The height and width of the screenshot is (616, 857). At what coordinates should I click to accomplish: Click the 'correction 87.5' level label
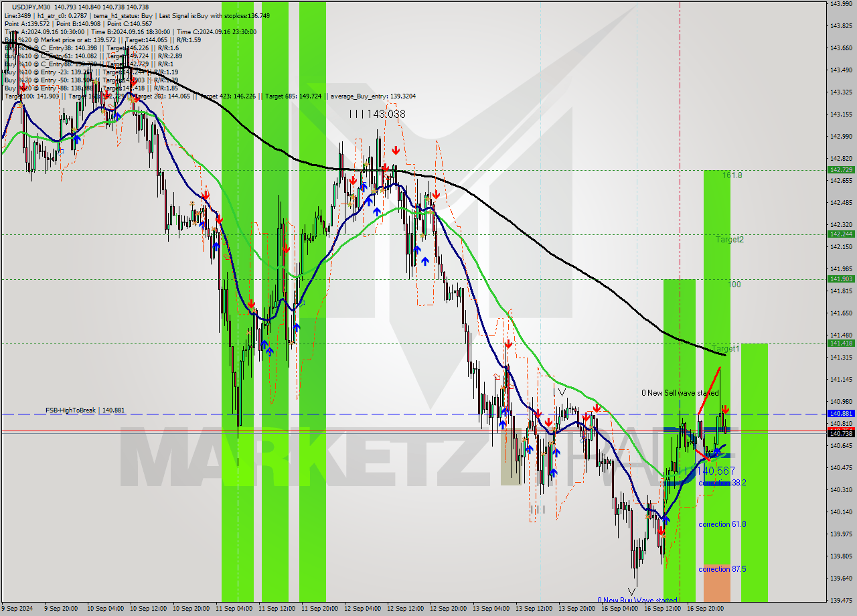coord(722,569)
